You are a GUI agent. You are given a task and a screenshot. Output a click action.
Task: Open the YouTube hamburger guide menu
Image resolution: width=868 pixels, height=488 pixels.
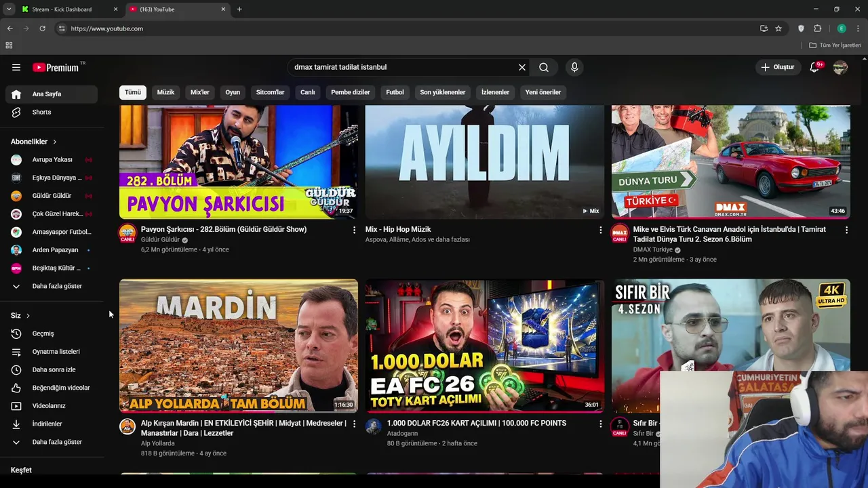tap(16, 67)
